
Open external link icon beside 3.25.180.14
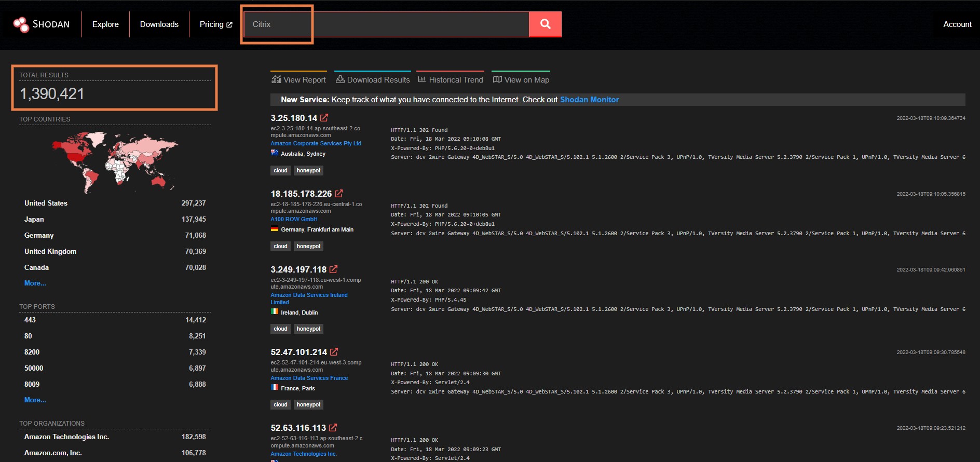pyautogui.click(x=324, y=118)
